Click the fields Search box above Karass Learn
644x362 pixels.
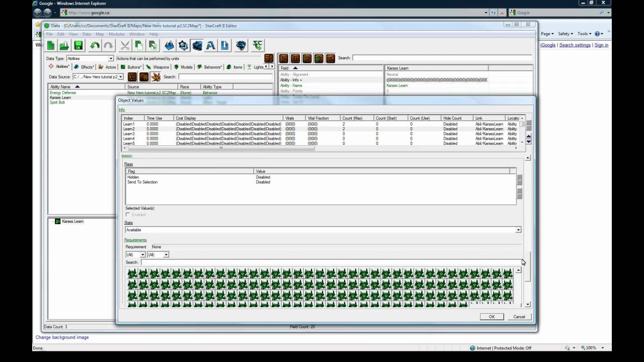pos(442,58)
